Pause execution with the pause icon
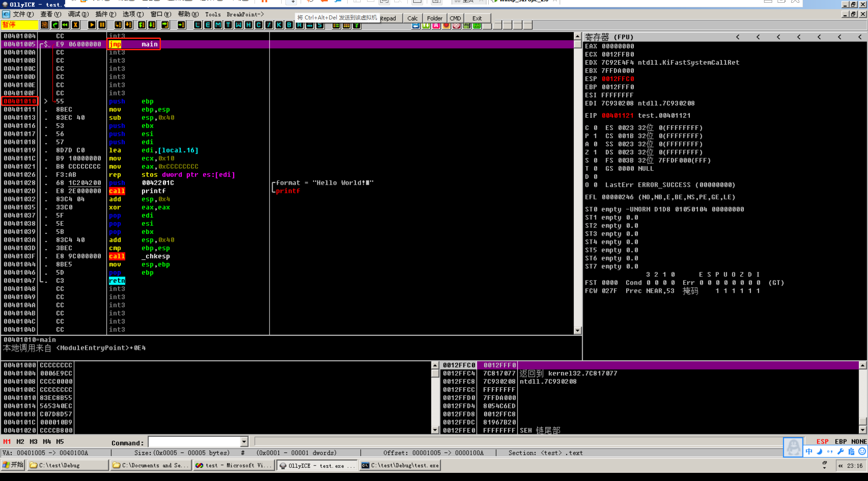Screen dimensions: 868x481 [x=102, y=25]
